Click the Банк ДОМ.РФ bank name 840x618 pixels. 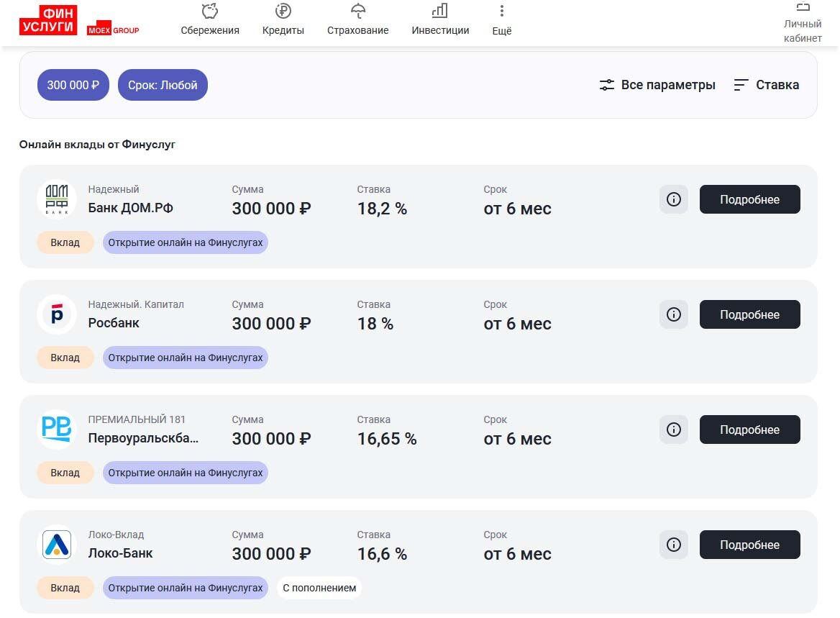[131, 208]
